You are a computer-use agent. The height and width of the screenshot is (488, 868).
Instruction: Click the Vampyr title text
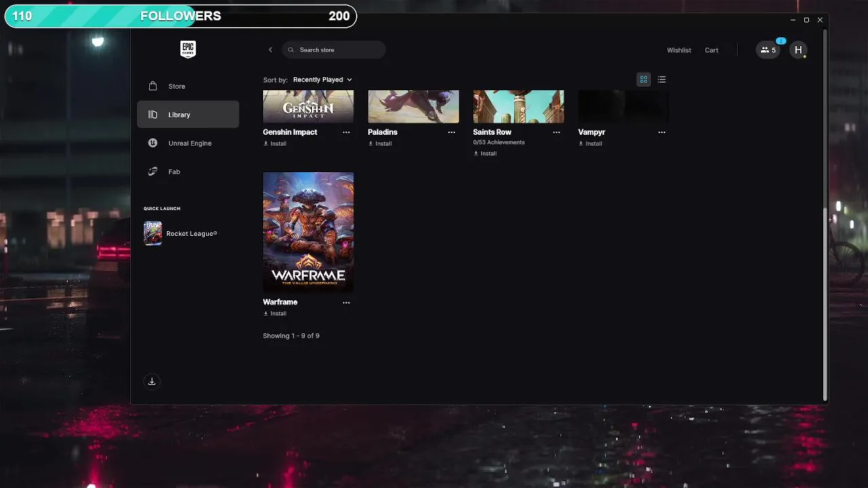tap(591, 132)
